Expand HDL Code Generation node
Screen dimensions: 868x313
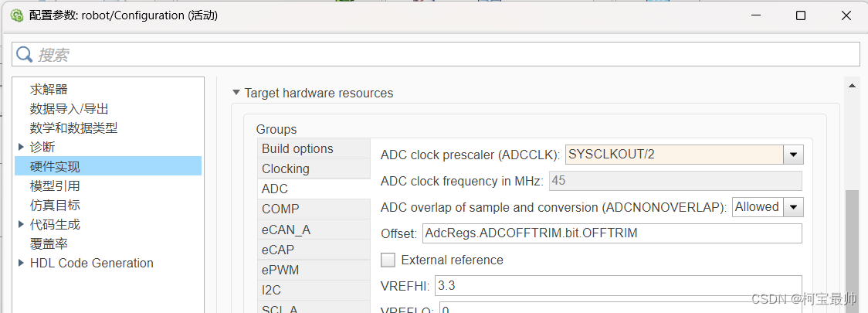pos(21,263)
